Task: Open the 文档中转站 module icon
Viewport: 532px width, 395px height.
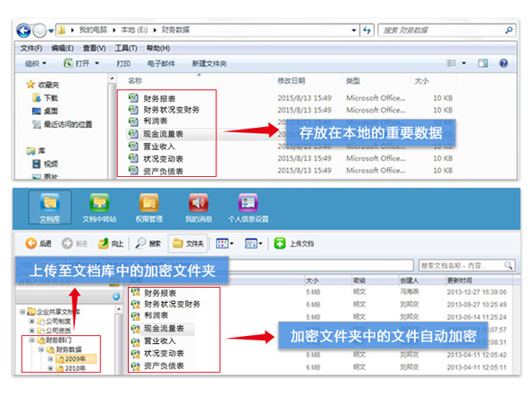Action: pos(99,207)
